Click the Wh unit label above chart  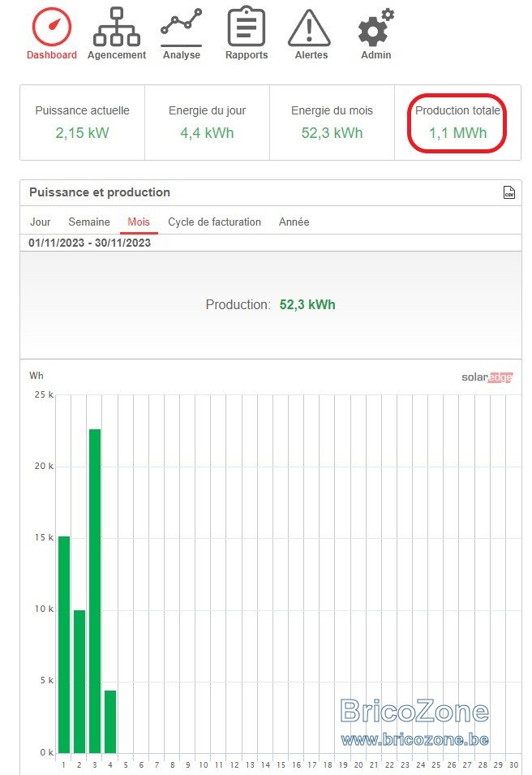pos(36,376)
